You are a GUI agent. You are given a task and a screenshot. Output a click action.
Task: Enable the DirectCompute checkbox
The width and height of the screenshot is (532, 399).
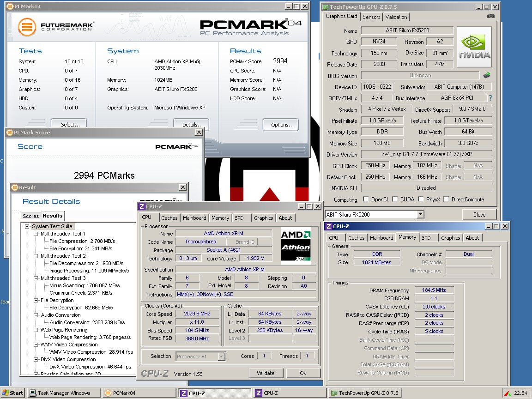[446, 199]
